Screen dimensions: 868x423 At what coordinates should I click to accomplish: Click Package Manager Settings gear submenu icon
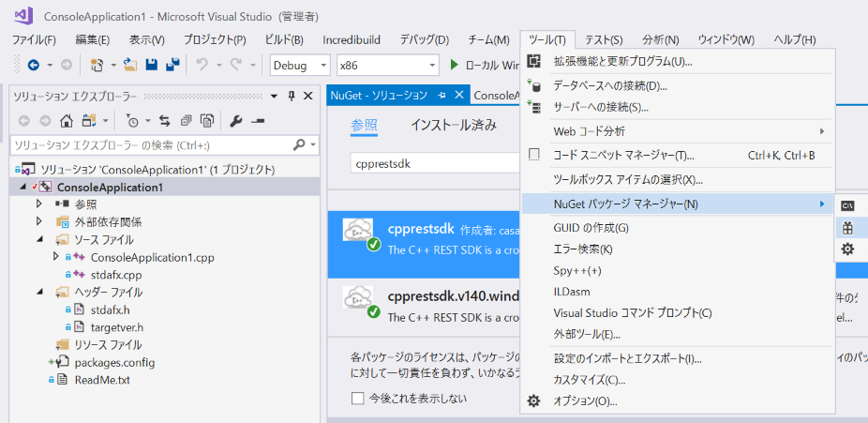[x=847, y=249]
